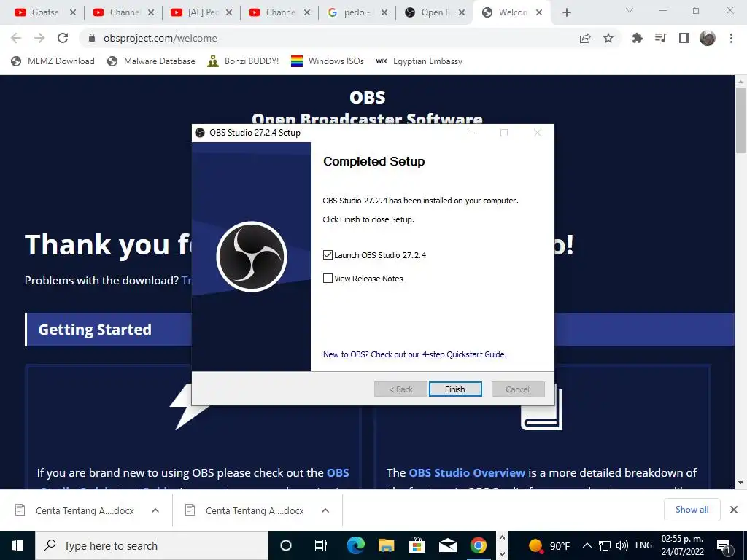Screen dimensions: 747x560
Task: Click the Finish button in OBS Setup
Action: click(x=455, y=389)
